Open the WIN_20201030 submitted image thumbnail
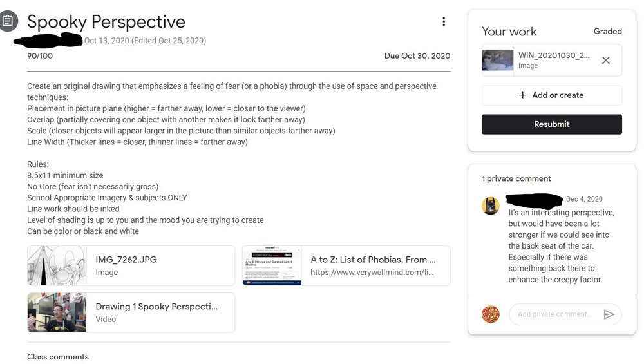 point(498,61)
